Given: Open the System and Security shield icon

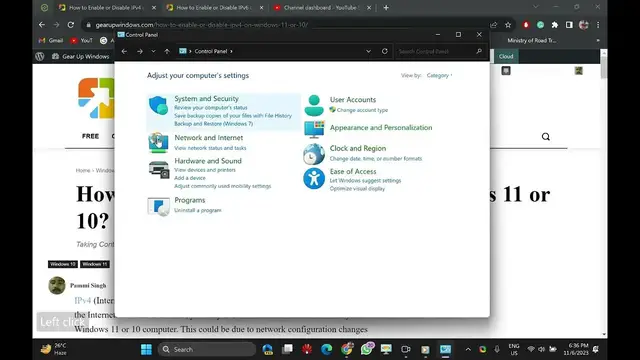Looking at the screenshot, I should coord(158,105).
